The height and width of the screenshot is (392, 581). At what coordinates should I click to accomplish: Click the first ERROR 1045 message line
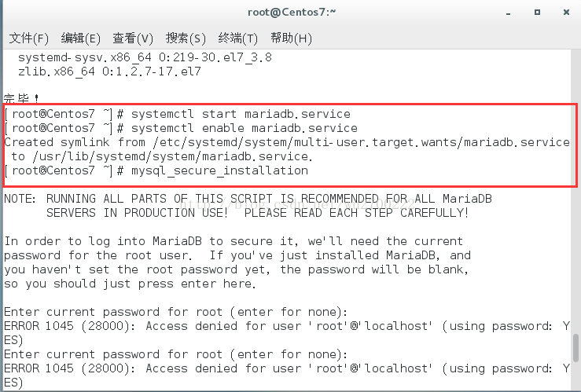287,326
